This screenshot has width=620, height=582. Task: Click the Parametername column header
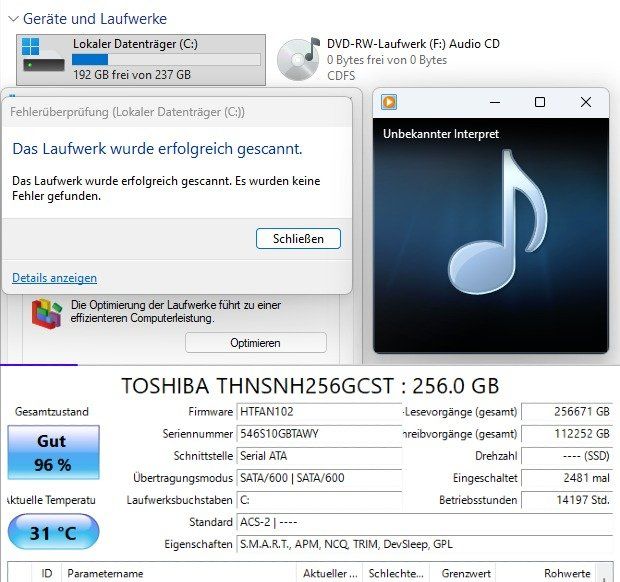click(x=179, y=573)
